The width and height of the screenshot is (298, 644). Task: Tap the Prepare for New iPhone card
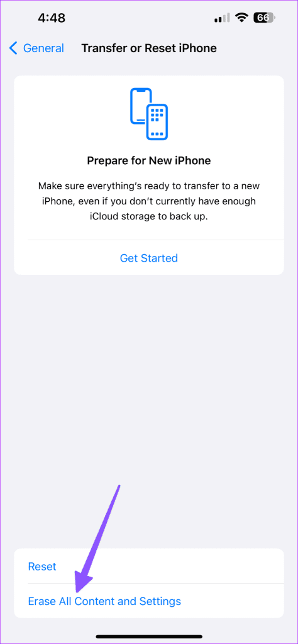tap(149, 175)
